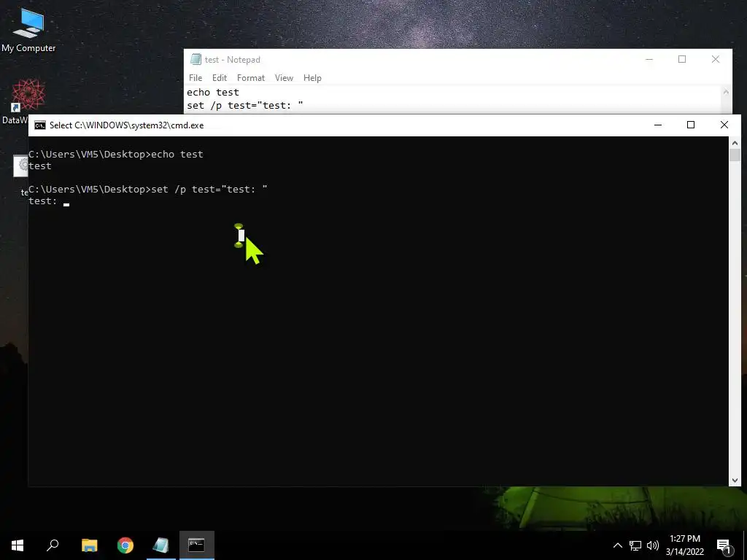747x560 pixels.
Task: Minimize the Notepad window
Action: [x=649, y=60]
